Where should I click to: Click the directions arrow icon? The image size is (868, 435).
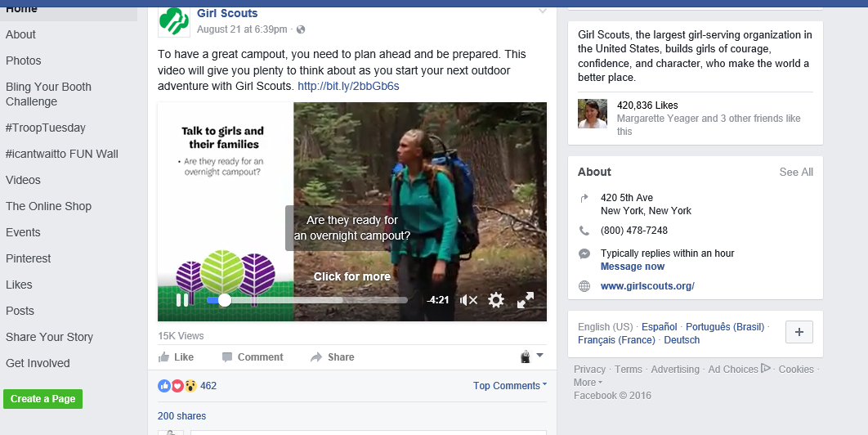click(x=584, y=198)
